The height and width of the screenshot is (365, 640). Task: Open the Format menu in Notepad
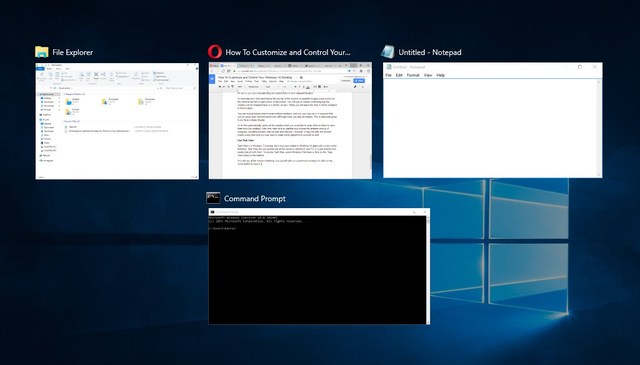(413, 75)
